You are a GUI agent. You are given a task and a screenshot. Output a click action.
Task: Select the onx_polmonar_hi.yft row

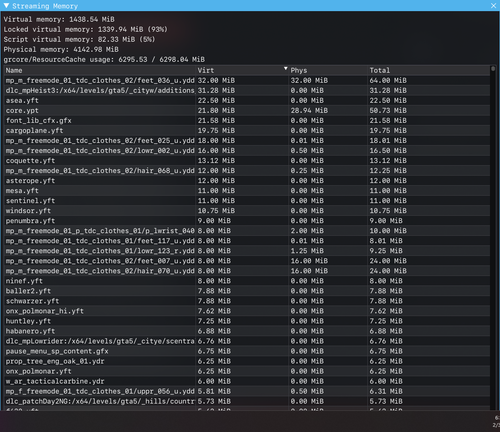pos(247,311)
